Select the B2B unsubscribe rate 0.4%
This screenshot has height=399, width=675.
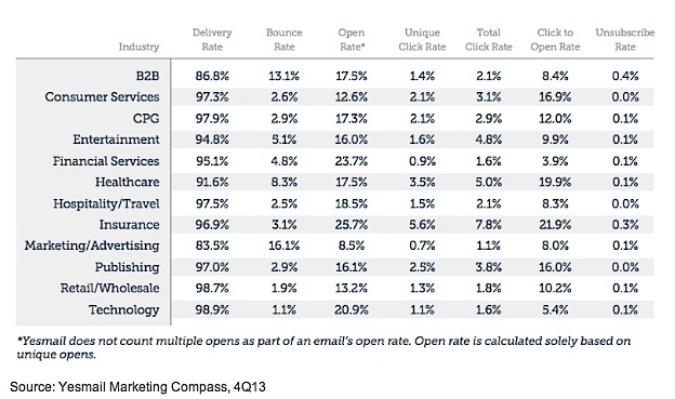click(x=625, y=76)
